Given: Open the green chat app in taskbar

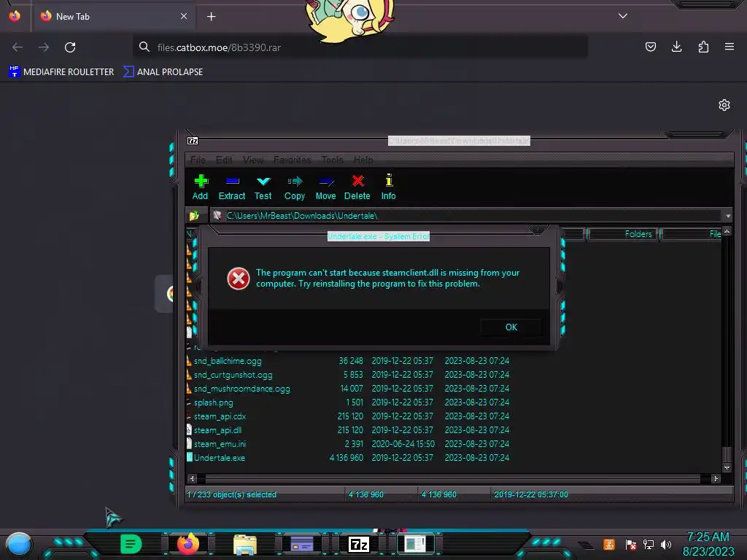Looking at the screenshot, I should 131,544.
